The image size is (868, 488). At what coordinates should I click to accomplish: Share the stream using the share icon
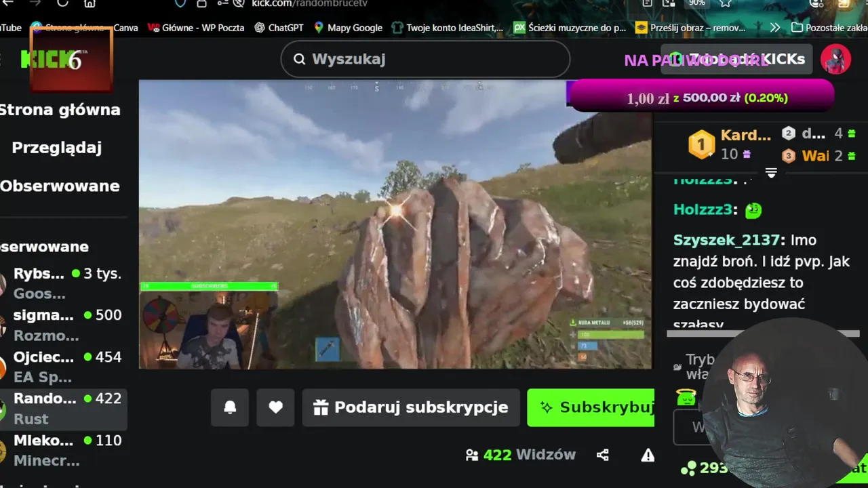[x=602, y=455]
